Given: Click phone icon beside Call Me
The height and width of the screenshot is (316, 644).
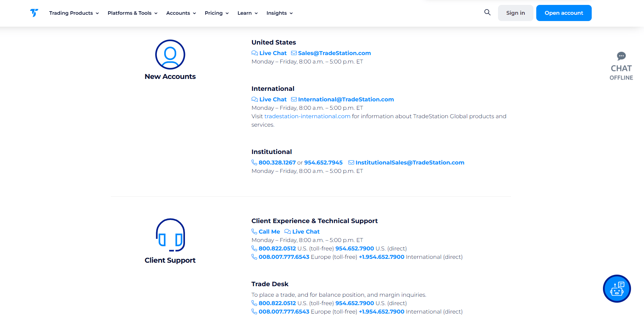Looking at the screenshot, I should point(254,231).
